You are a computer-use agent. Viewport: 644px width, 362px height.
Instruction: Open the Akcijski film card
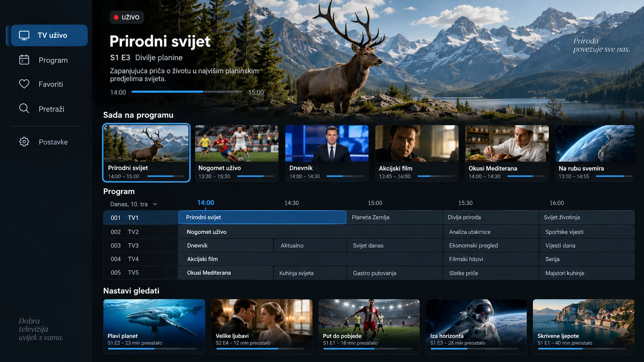click(417, 153)
